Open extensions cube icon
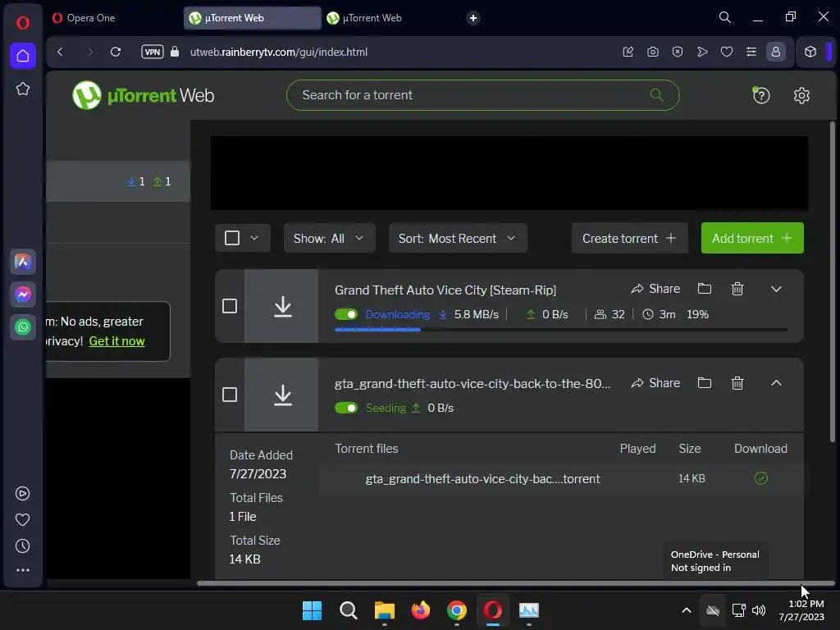Screen dimensions: 840x630 810,52
